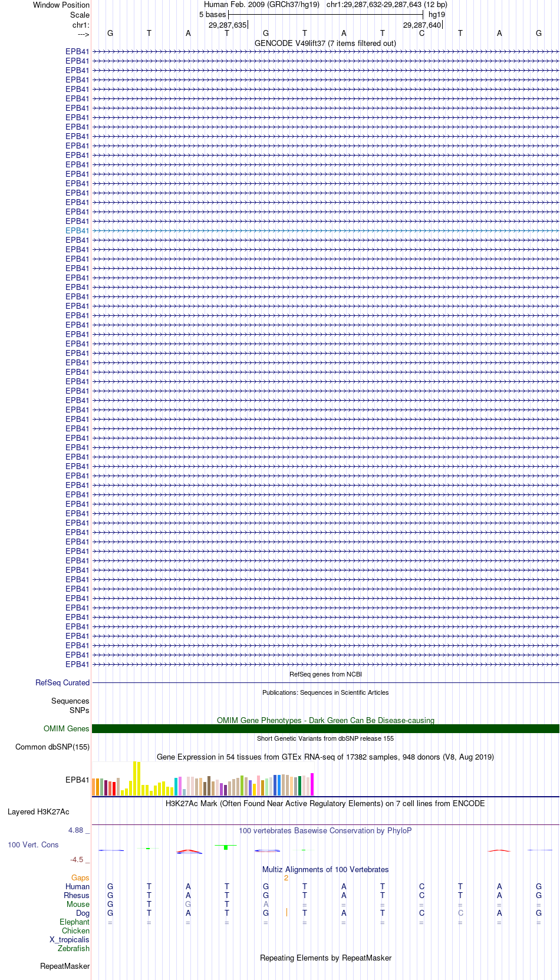Click the Human species row label
This screenshot has width=560, height=980.
click(x=77, y=886)
